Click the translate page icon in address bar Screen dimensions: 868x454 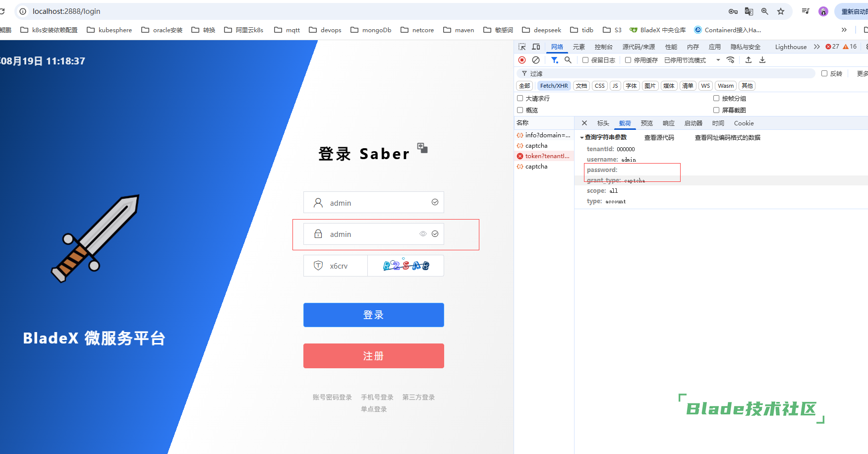749,11
